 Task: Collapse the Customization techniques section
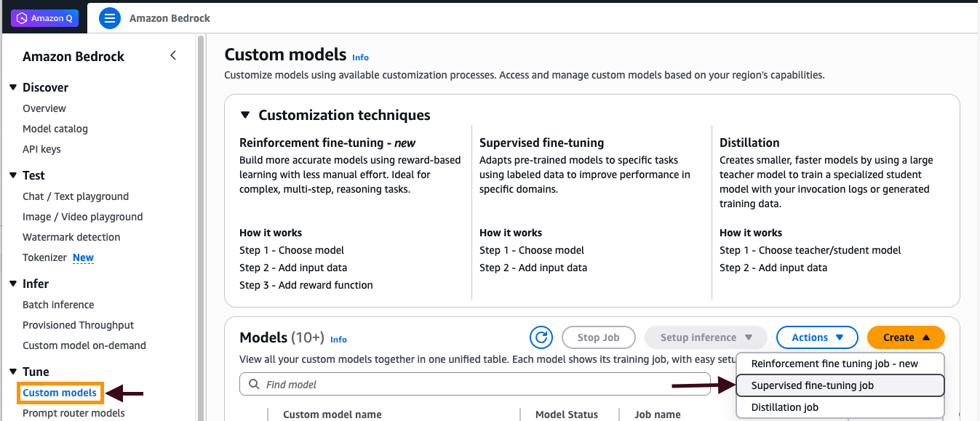point(245,115)
